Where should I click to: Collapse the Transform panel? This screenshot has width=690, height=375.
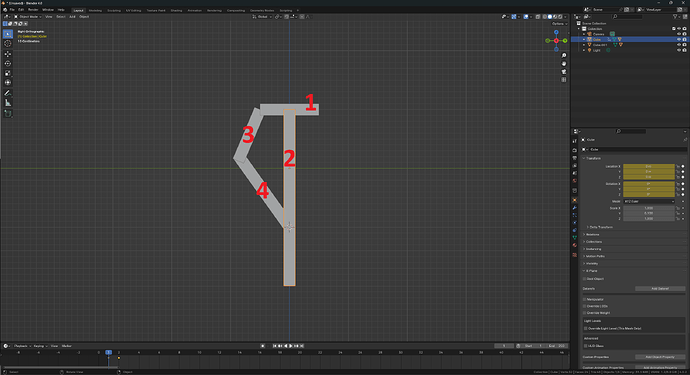[593, 158]
